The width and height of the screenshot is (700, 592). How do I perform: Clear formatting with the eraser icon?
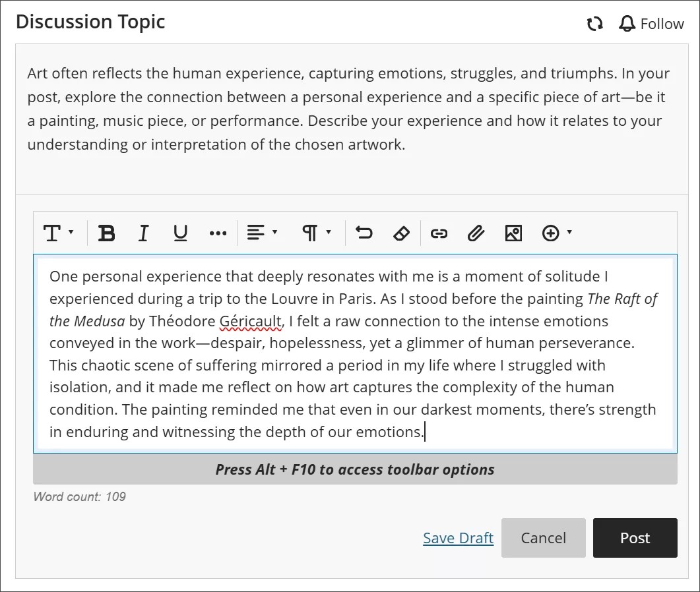pyautogui.click(x=402, y=233)
